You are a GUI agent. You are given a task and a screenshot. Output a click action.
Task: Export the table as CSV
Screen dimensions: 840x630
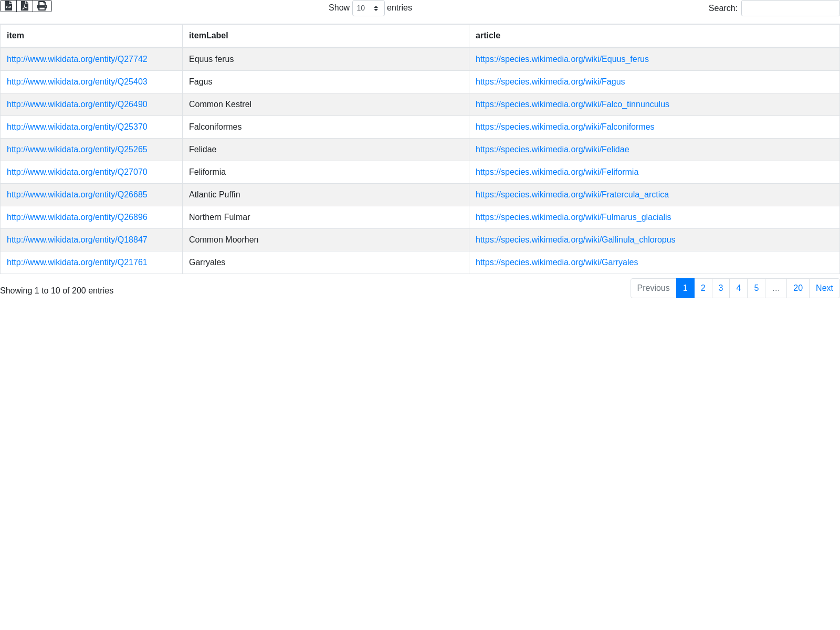(8, 6)
